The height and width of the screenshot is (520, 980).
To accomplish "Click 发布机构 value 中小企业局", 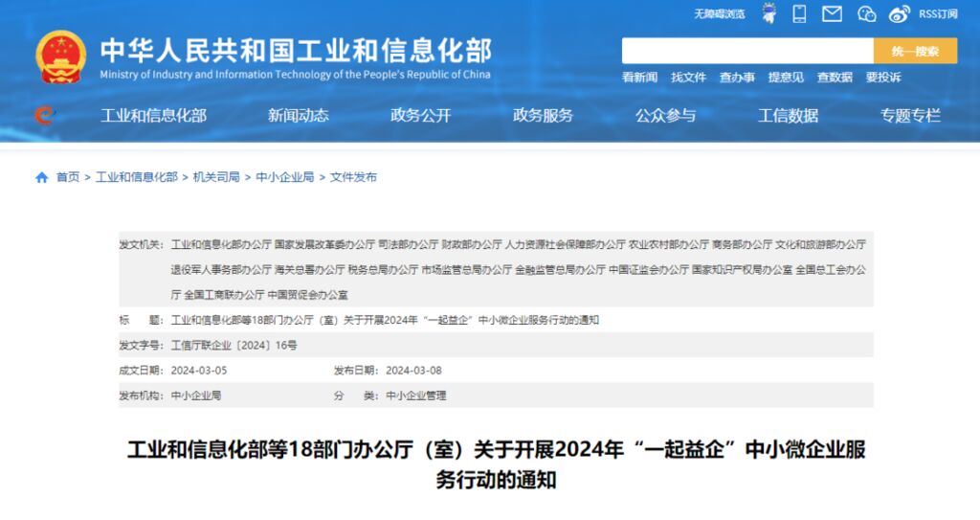I will coord(196,396).
